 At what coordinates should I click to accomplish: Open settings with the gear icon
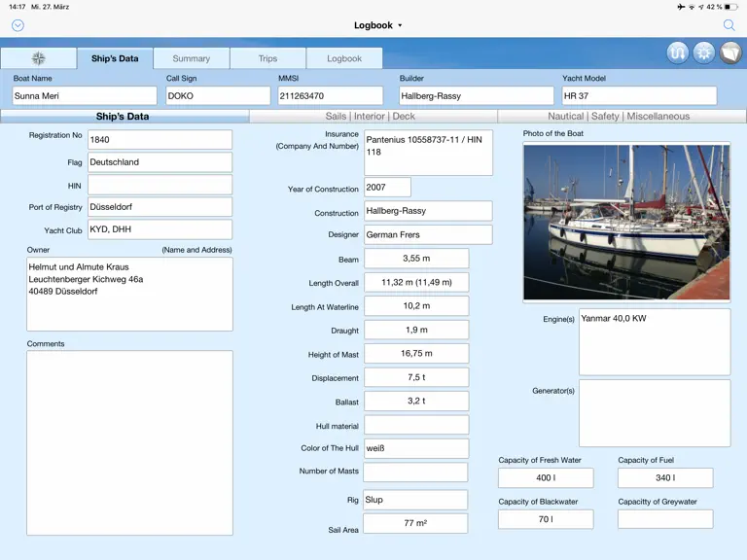704,52
